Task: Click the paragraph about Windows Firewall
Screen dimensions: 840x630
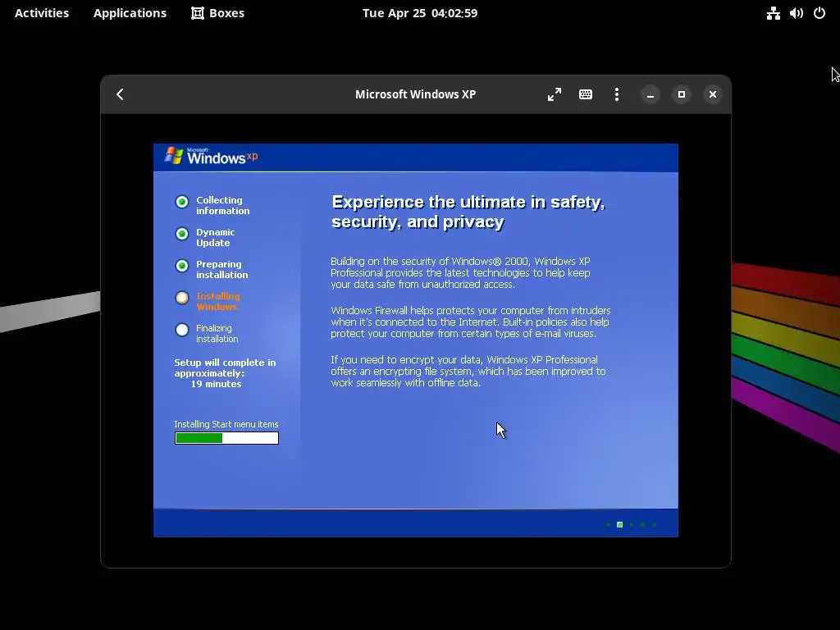Action: pyautogui.click(x=470, y=322)
